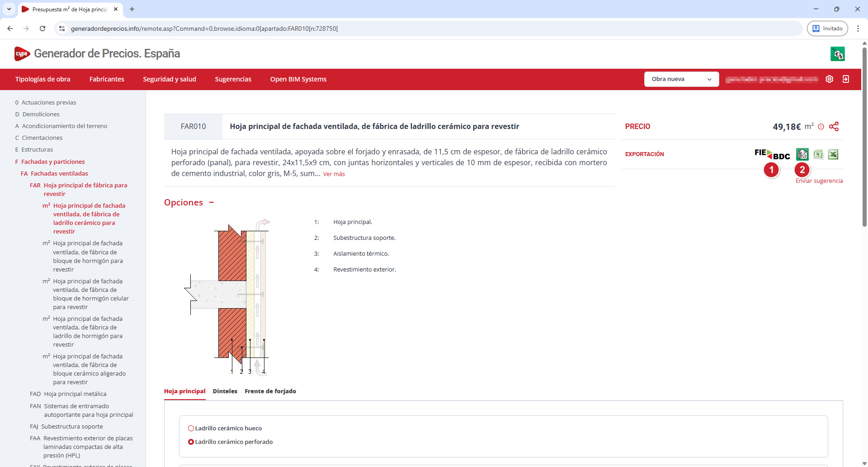
Task: Click the Ver más link
Action: tap(334, 174)
